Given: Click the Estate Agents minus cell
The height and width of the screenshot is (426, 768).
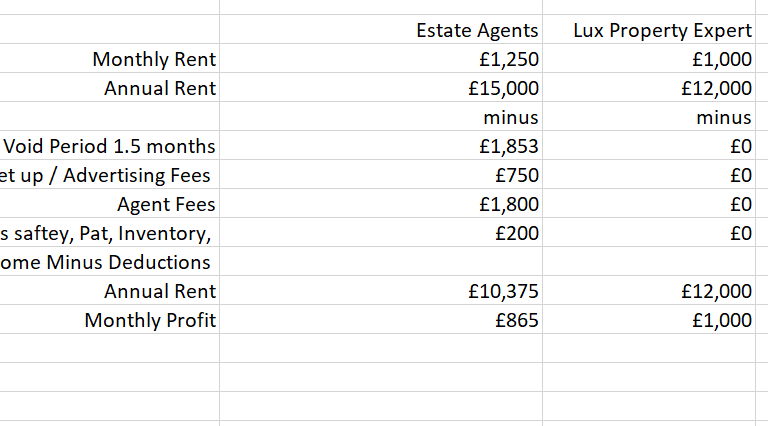Looking at the screenshot, I should click(511, 117).
